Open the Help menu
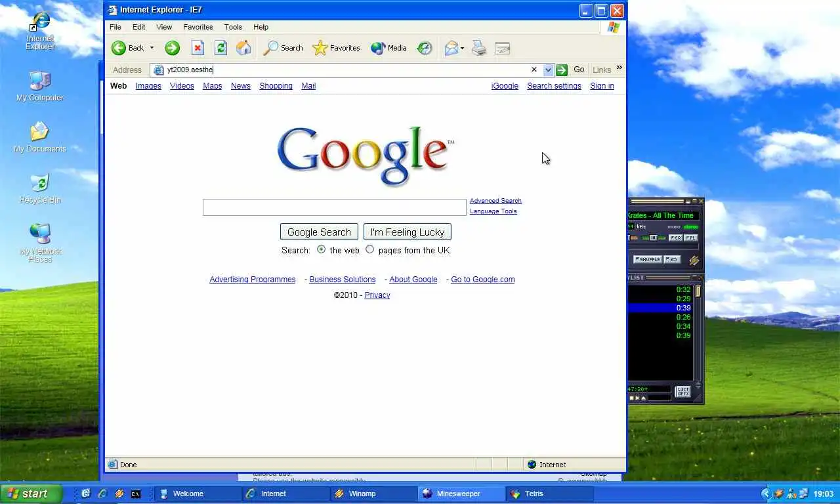 pos(261,27)
